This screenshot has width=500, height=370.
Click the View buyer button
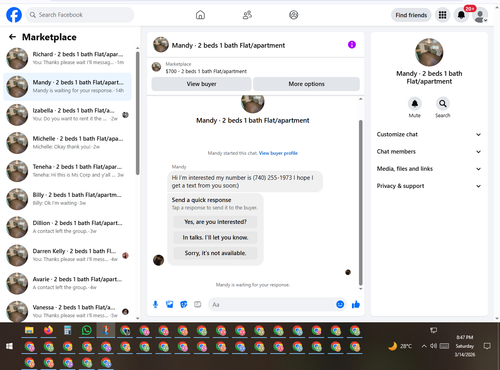tap(201, 84)
